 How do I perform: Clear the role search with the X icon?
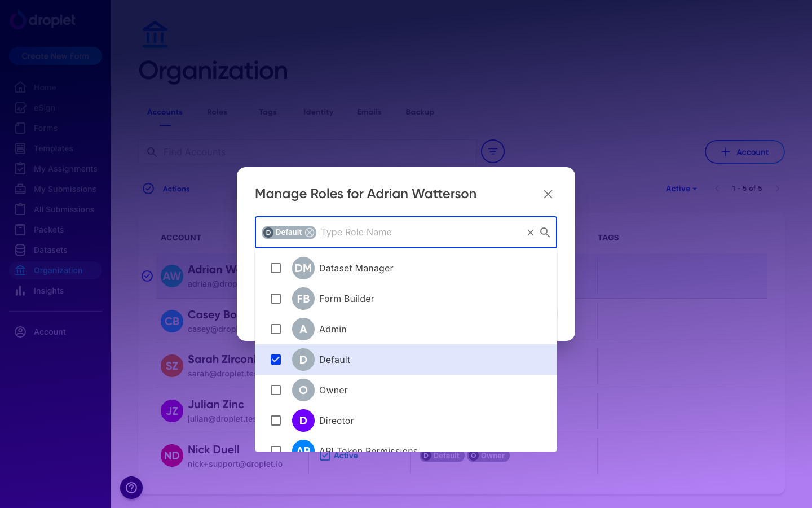[x=531, y=233]
